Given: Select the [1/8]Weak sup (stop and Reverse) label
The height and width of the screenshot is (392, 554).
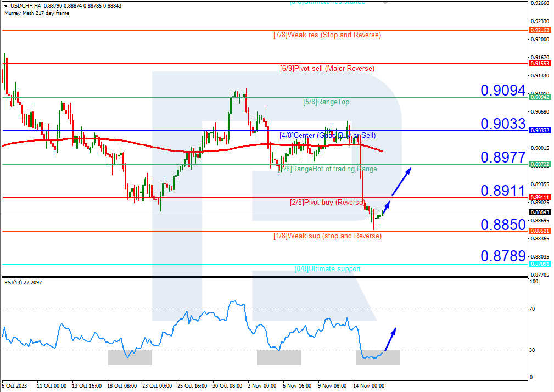Looking at the screenshot, I should [x=327, y=236].
